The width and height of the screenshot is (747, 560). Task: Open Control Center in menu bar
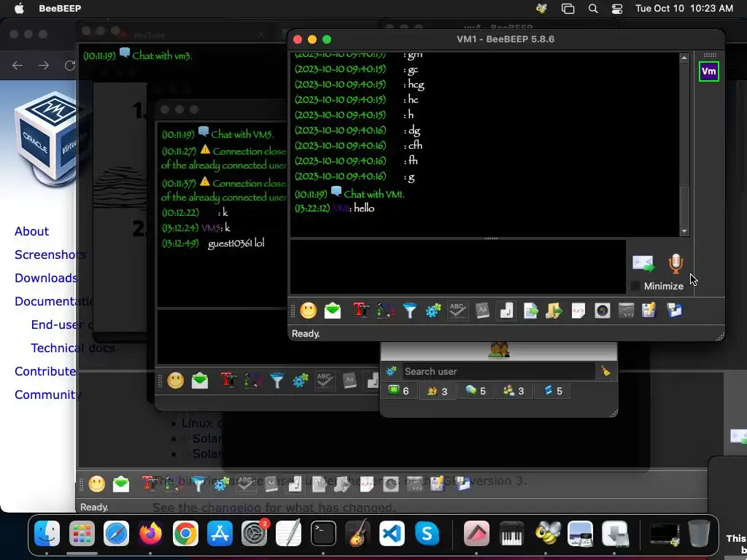pos(617,8)
